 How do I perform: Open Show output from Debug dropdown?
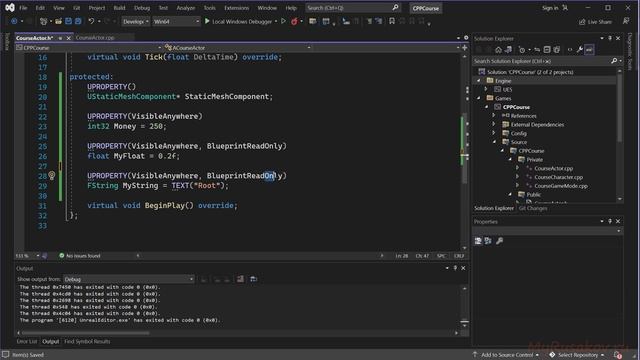click(x=129, y=279)
